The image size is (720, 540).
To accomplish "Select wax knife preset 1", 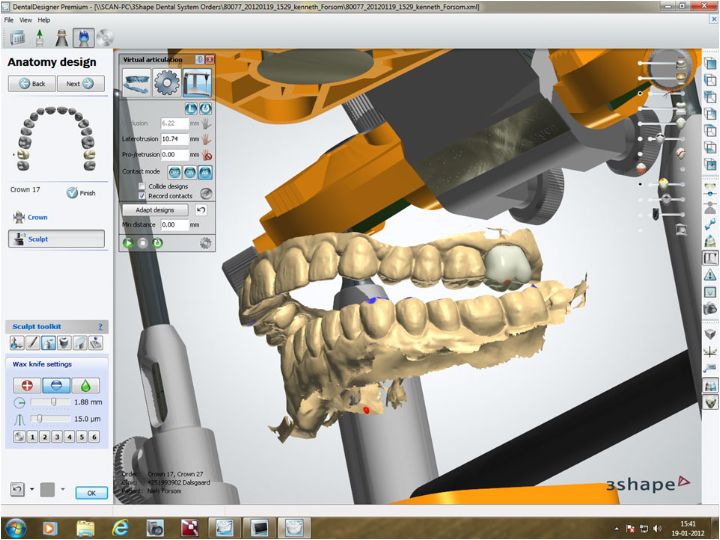I will (32, 437).
